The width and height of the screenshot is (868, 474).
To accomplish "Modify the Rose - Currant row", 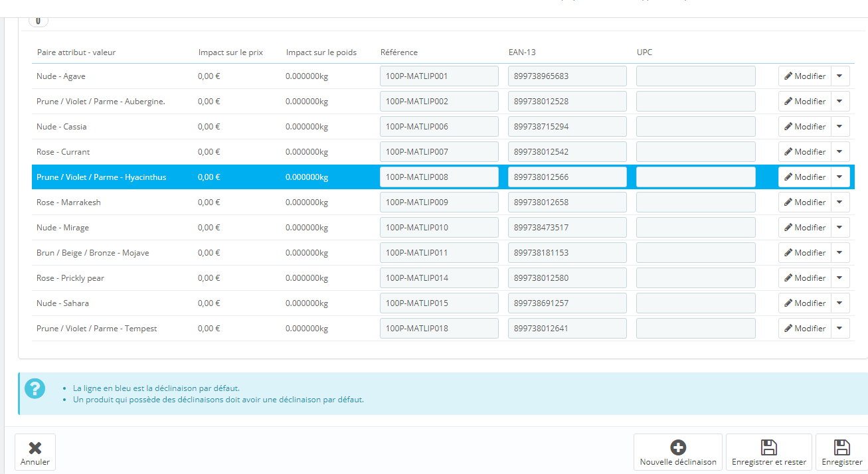I will pos(805,152).
